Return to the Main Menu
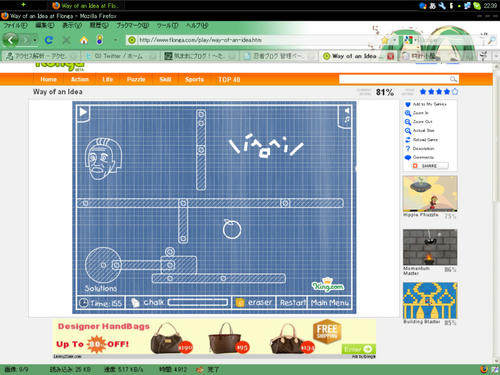 330,302
